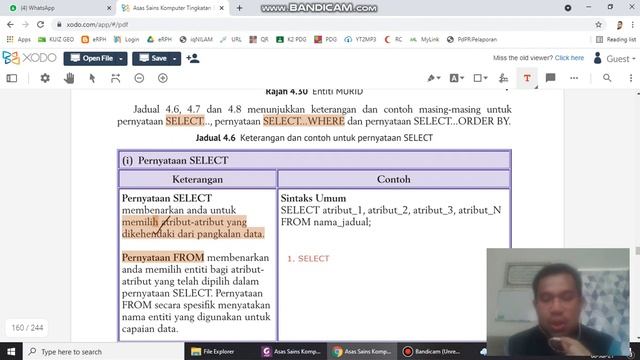Open the MyLink bookmark
Image resolution: width=640 pixels, height=360 pixels.
(424, 40)
